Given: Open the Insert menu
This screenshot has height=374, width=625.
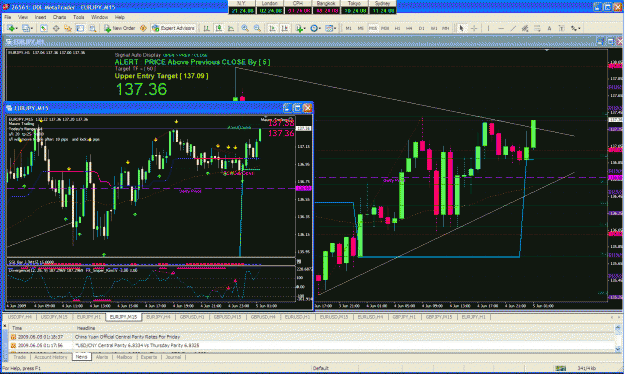Looking at the screenshot, I should [40, 17].
